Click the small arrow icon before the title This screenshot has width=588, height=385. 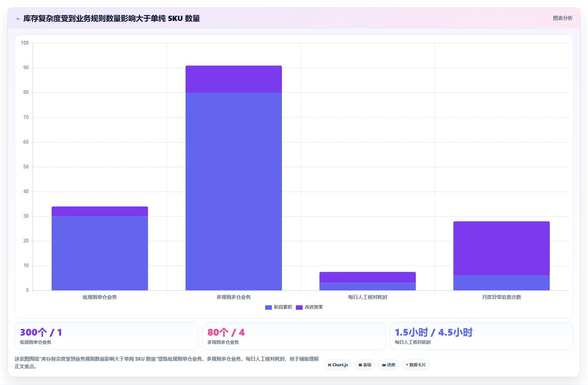pyautogui.click(x=18, y=19)
